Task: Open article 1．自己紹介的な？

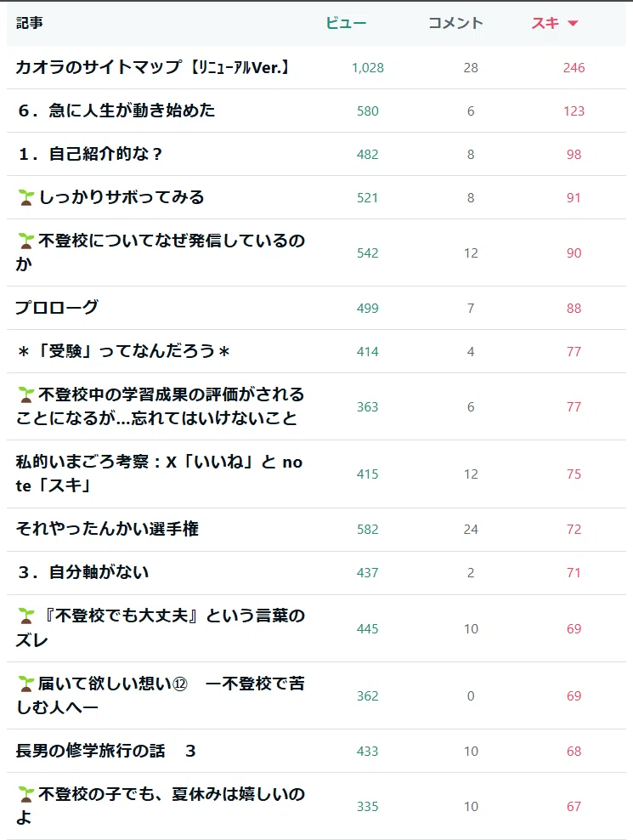Action: point(90,154)
